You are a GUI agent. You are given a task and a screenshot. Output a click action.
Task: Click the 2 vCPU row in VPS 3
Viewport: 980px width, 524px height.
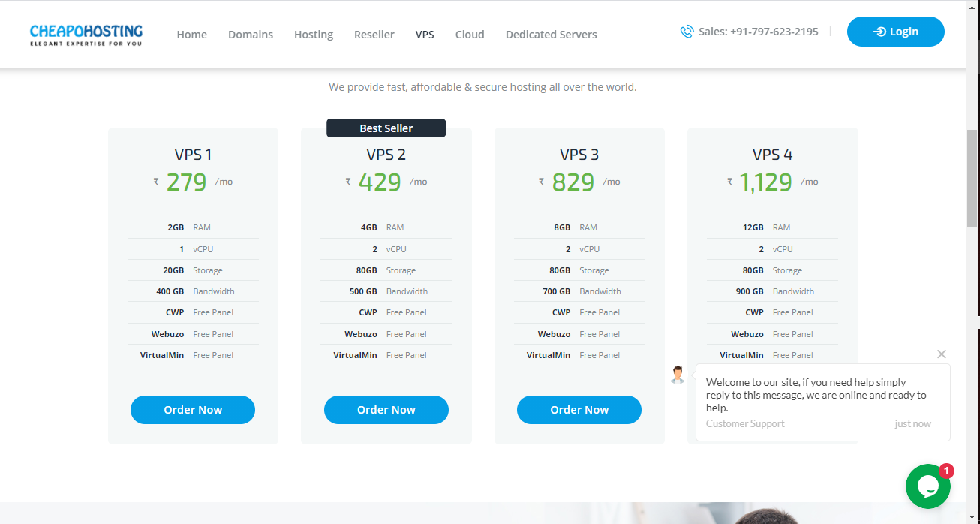579,249
